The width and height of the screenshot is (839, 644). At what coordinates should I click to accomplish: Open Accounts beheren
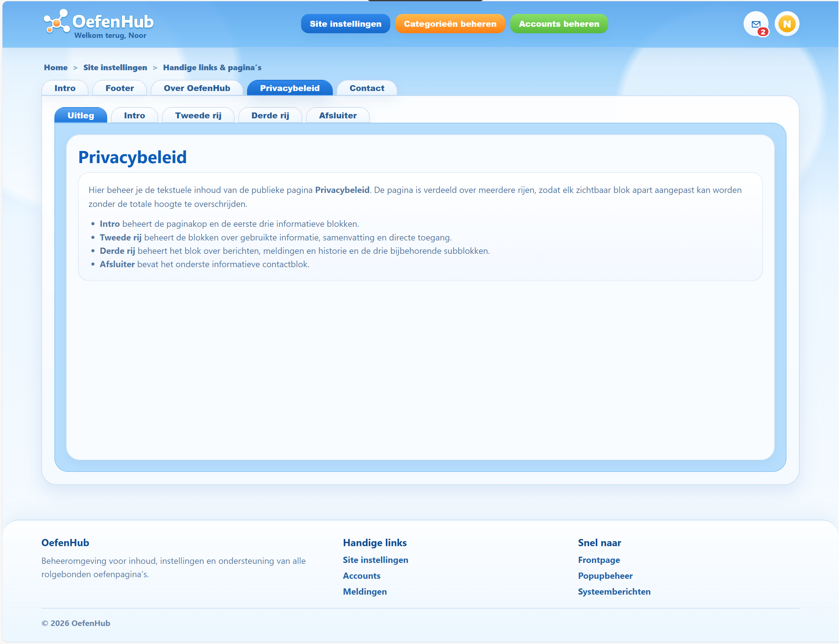pos(559,24)
